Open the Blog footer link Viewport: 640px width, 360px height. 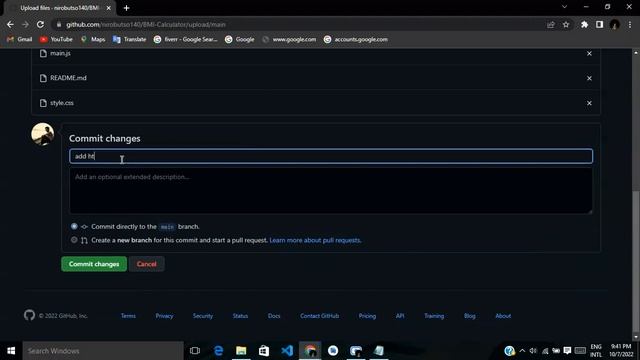(x=469, y=316)
